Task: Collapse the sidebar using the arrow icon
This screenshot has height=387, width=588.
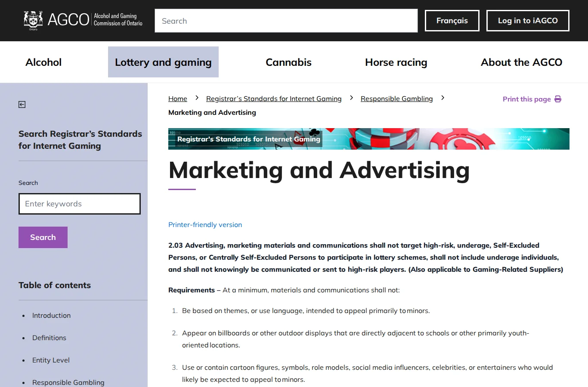Action: point(22,104)
